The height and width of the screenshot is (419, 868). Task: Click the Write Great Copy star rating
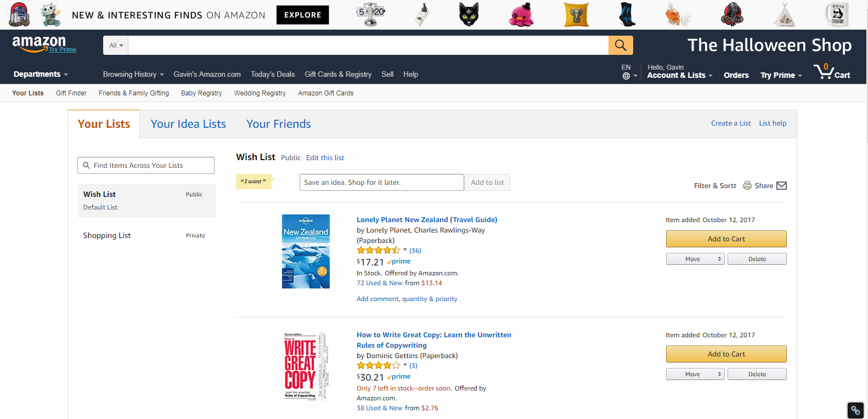379,365
